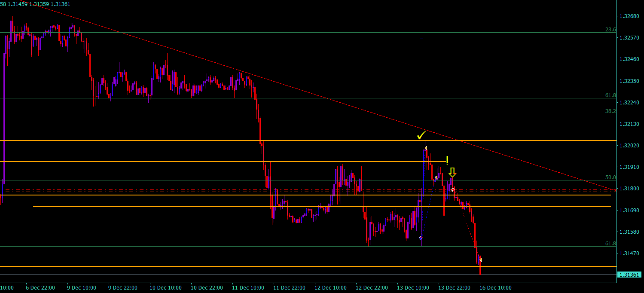
Task: Click the 6 Dec 22:00 time label
Action: 40,287
